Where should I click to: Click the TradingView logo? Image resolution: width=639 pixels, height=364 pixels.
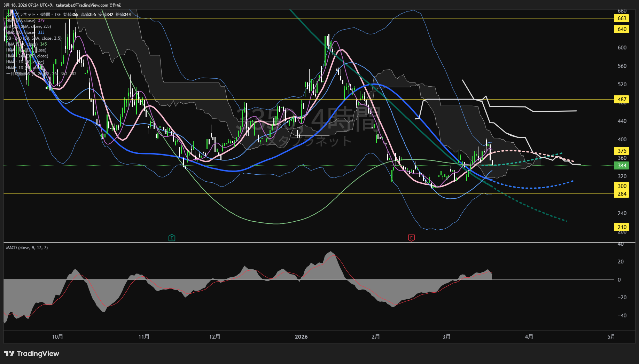click(x=32, y=354)
